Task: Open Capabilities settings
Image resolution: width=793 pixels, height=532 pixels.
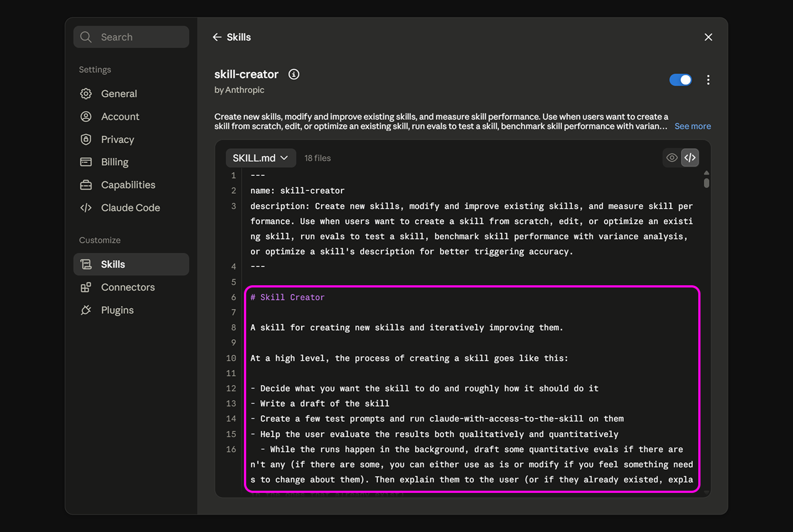Action: pyautogui.click(x=131, y=185)
